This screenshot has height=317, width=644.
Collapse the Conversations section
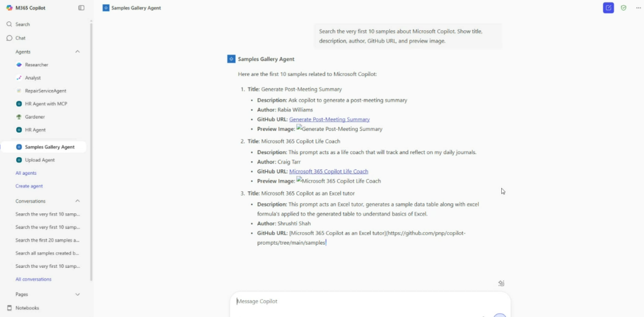(x=77, y=201)
